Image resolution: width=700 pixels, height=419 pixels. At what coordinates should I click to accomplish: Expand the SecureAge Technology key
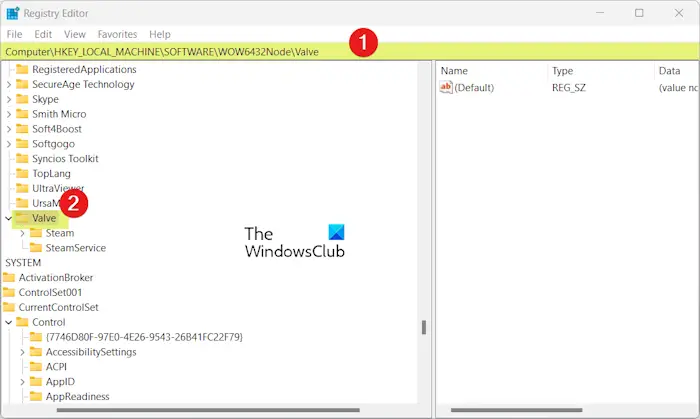pyautogui.click(x=8, y=84)
